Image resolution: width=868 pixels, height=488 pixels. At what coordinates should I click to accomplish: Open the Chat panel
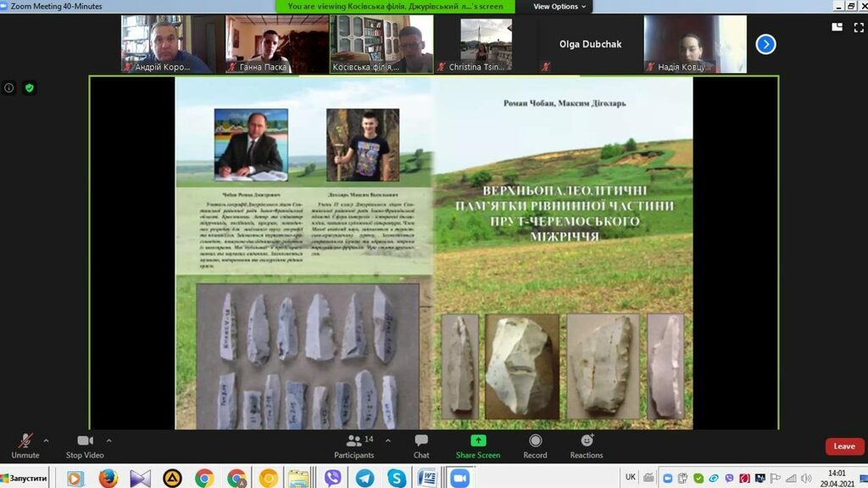[x=421, y=446]
